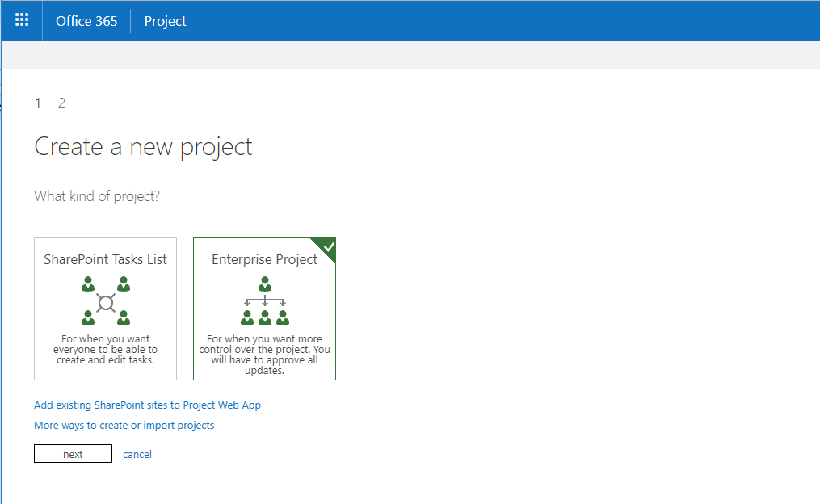Image resolution: width=820 pixels, height=504 pixels.
Task: Select the Enterprise Project tile title
Action: (264, 259)
